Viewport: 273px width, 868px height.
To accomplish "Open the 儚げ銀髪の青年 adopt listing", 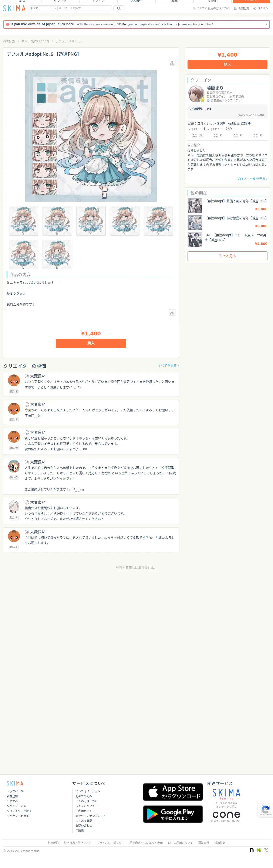I will (227, 222).
